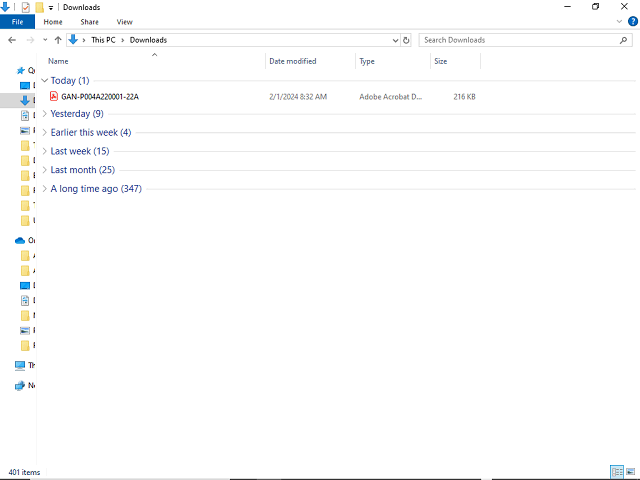Collapse the Today group
640x480 pixels.
pyautogui.click(x=44, y=80)
